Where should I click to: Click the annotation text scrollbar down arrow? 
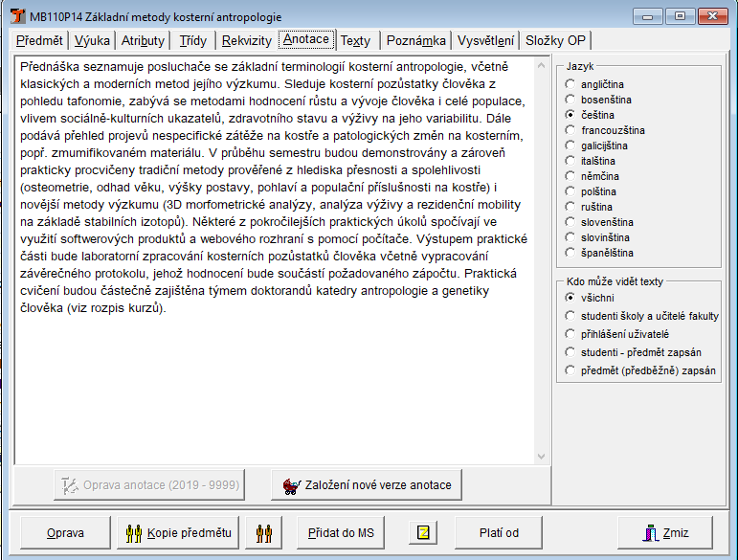pyautogui.click(x=542, y=458)
